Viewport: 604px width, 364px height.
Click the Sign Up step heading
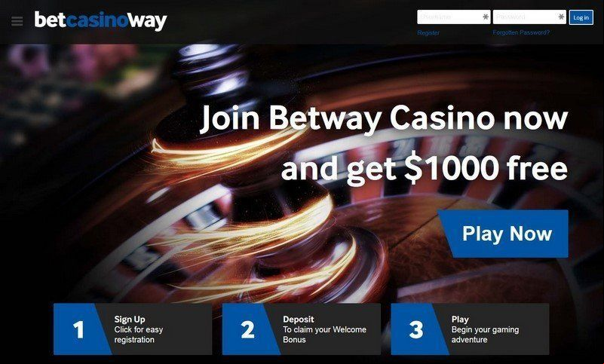pos(130,320)
